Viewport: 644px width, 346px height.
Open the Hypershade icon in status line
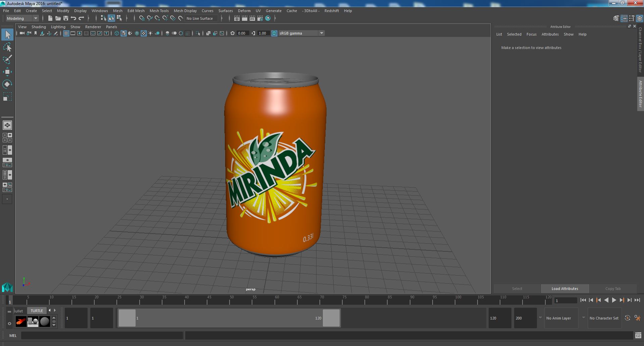point(268,18)
